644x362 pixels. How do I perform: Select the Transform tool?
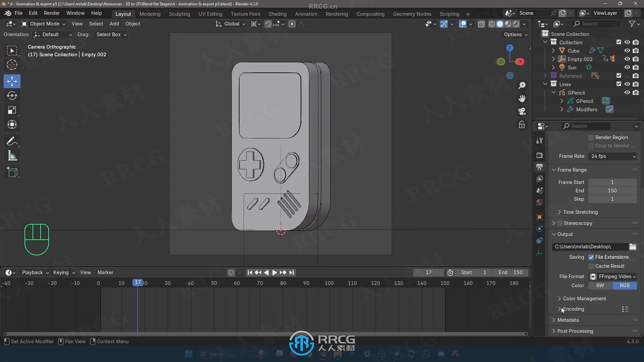(12, 125)
